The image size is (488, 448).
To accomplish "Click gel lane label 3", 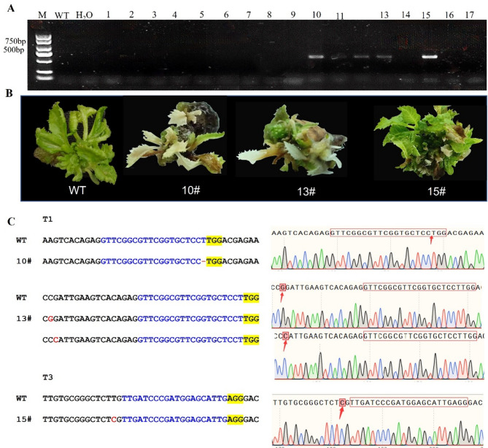I will coord(154,15).
